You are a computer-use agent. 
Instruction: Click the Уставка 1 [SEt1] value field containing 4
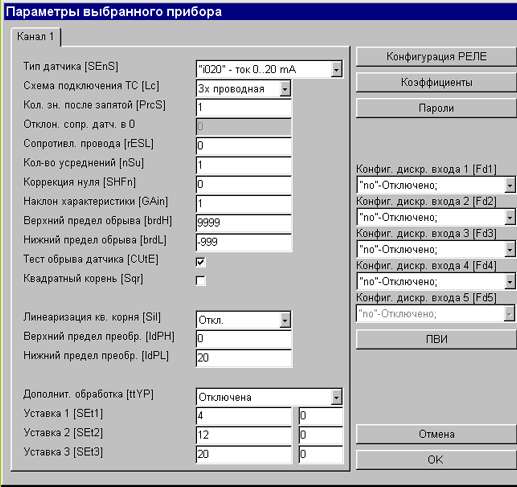point(244,416)
